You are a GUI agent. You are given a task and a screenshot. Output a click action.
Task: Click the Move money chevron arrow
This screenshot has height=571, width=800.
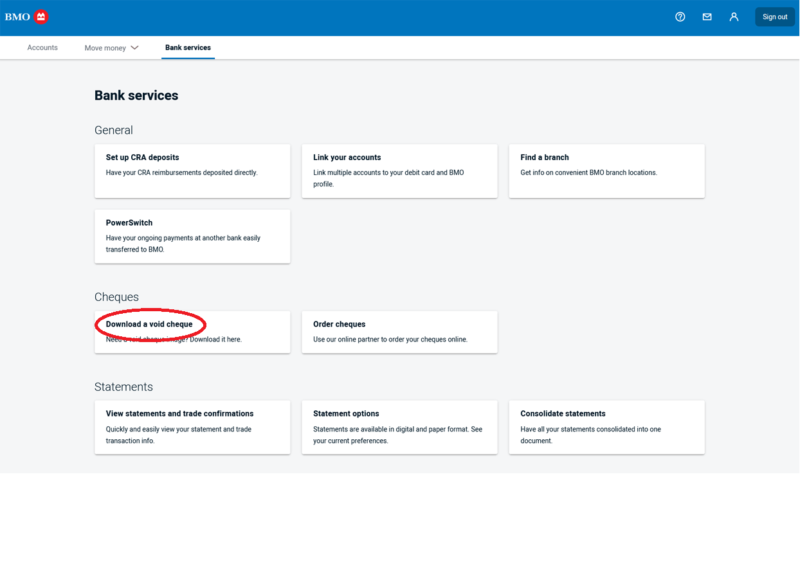(x=135, y=48)
